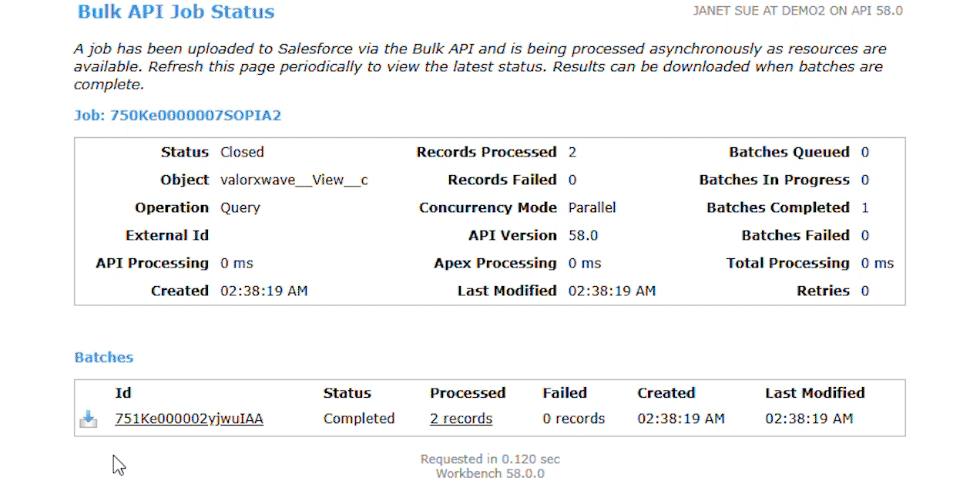Click the Requested in 0.120 sec text
Screen dimensions: 980x478
click(490, 459)
